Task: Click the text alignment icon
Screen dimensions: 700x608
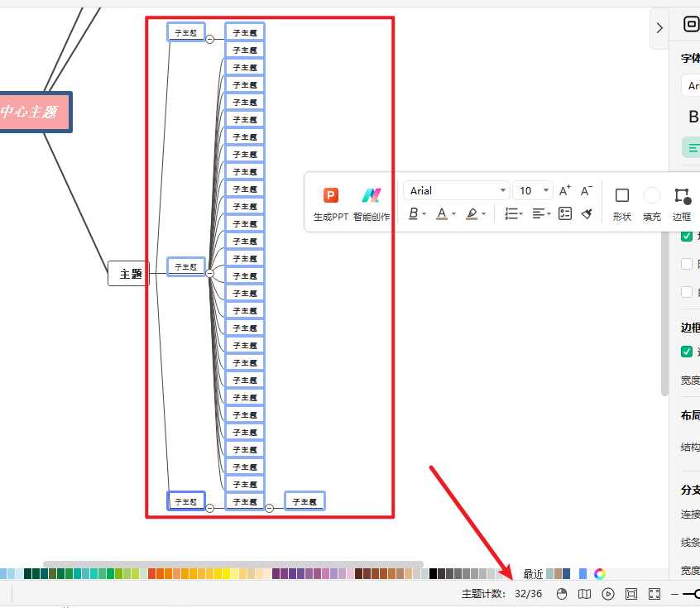Action: click(x=539, y=213)
